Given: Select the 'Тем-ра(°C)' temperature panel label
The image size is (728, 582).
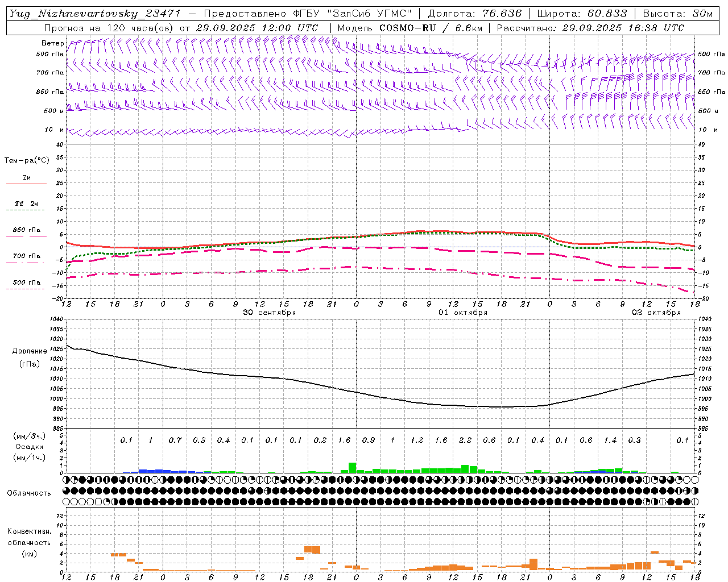Looking at the screenshot, I should coord(27,161).
